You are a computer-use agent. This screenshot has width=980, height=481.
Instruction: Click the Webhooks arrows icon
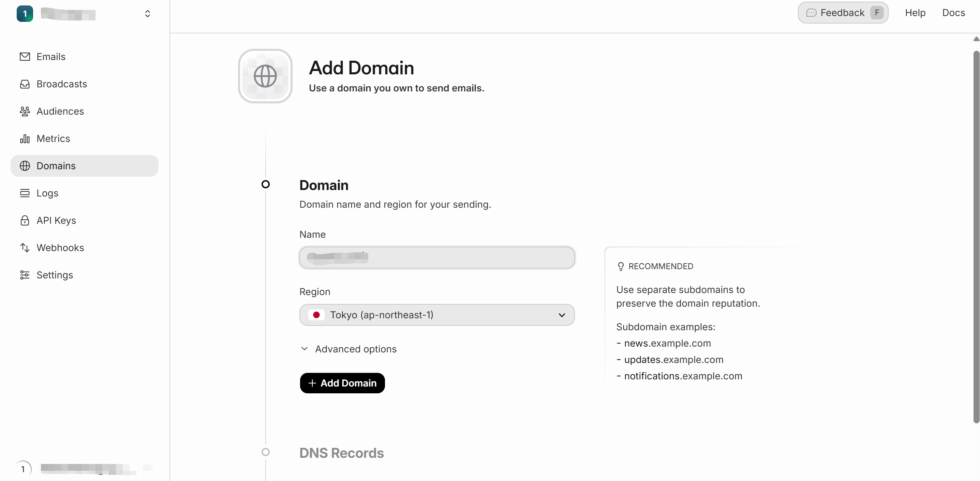[25, 248]
